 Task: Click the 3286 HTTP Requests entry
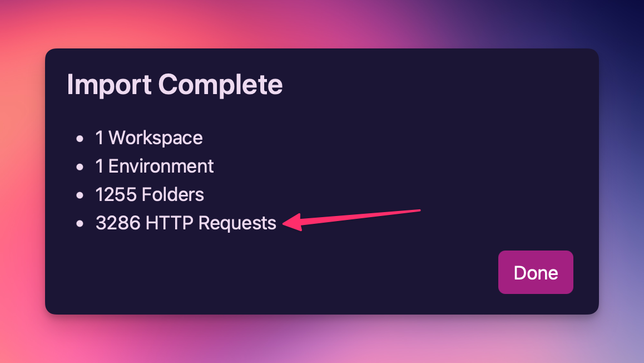point(186,223)
